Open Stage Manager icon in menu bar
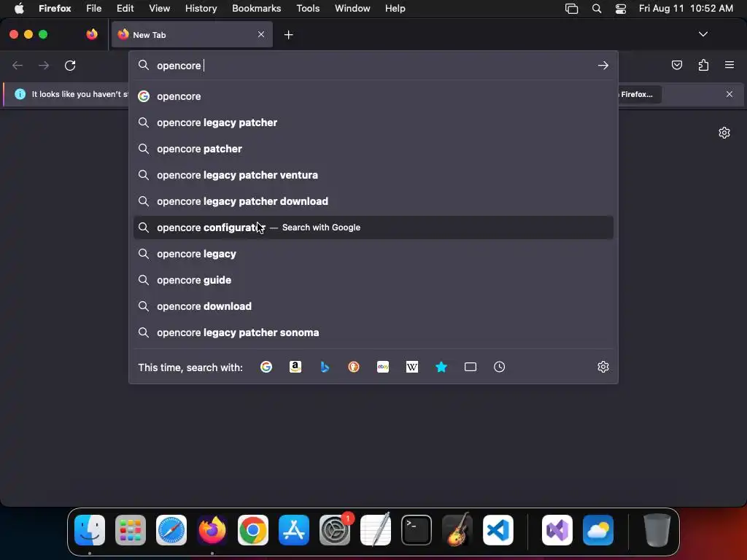This screenshot has width=747, height=560. click(x=571, y=8)
